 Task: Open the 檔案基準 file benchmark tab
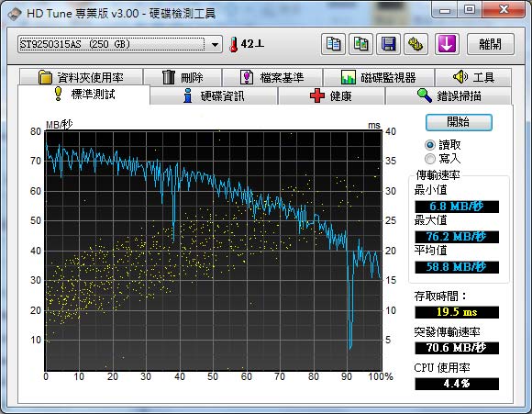pos(272,77)
